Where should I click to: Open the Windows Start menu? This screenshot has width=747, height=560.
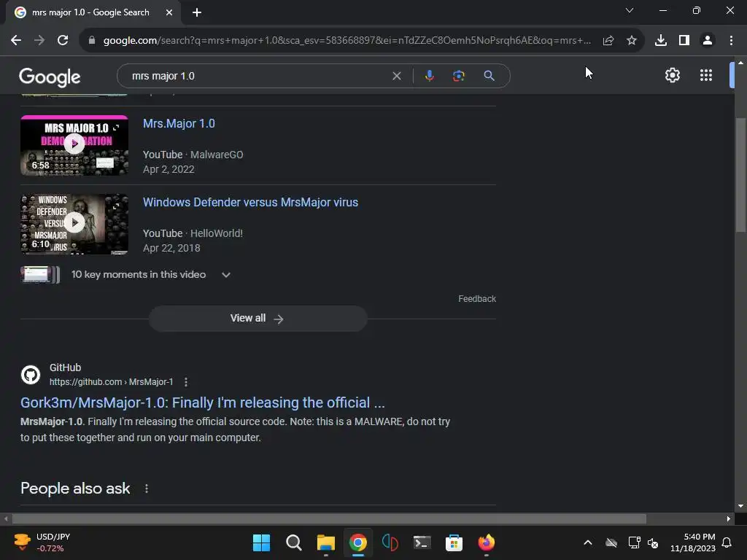[261, 542]
